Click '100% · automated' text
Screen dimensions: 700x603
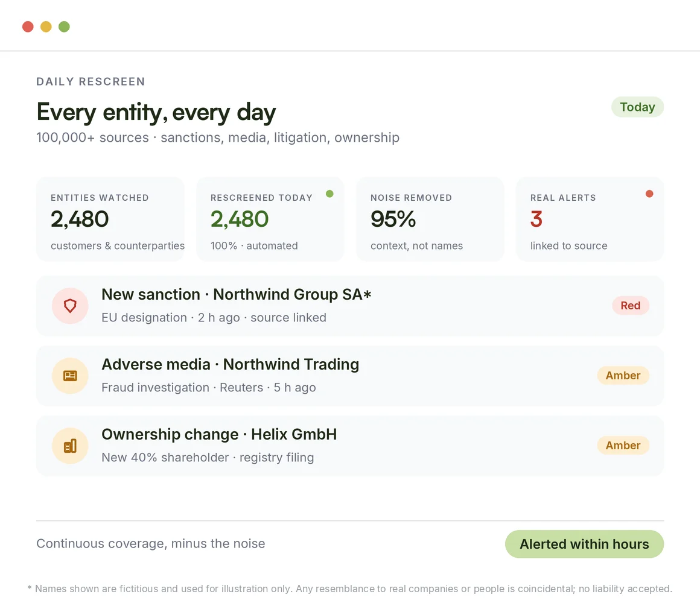pyautogui.click(x=254, y=246)
